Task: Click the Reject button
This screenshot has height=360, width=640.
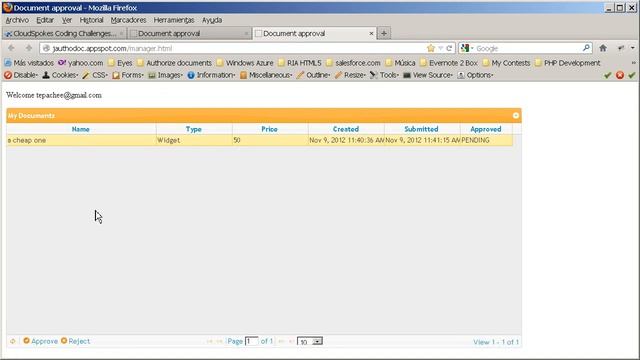Action: tap(75, 341)
